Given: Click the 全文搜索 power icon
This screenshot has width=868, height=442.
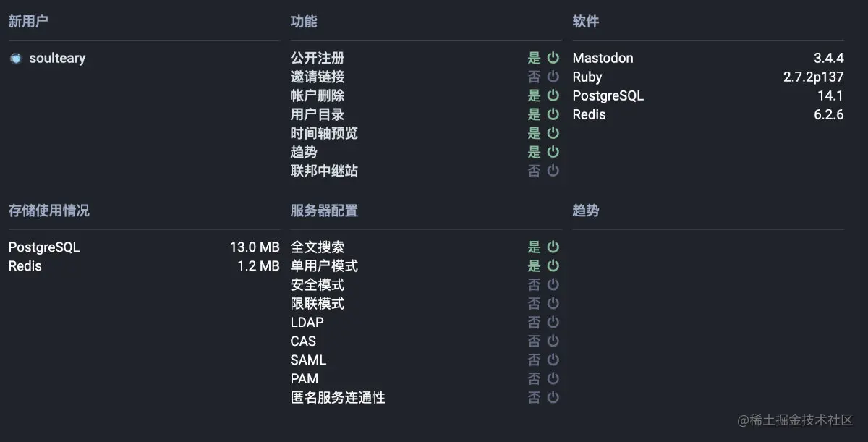Looking at the screenshot, I should coord(552,247).
